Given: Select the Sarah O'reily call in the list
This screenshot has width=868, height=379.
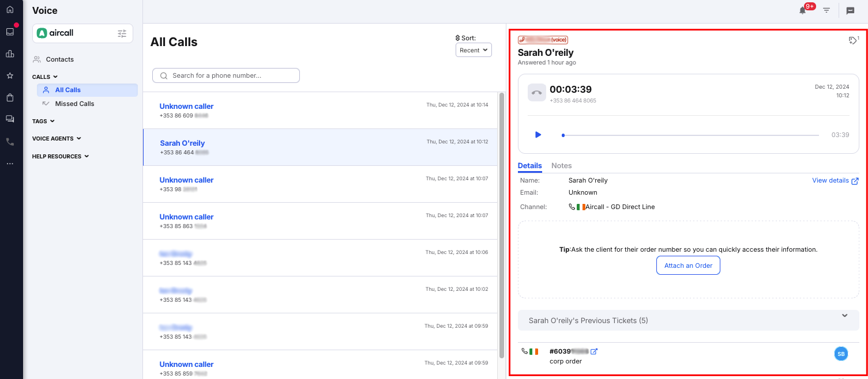Looking at the screenshot, I should click(x=320, y=147).
